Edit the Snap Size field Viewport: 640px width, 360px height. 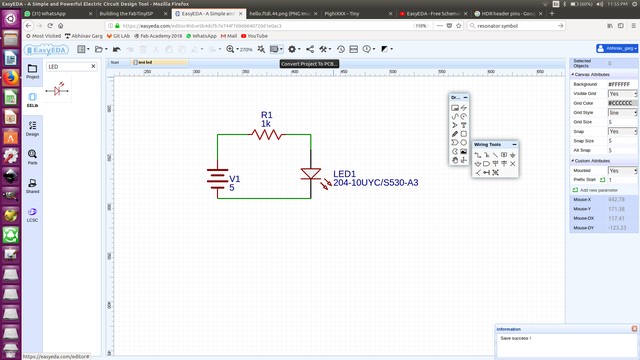click(x=622, y=141)
